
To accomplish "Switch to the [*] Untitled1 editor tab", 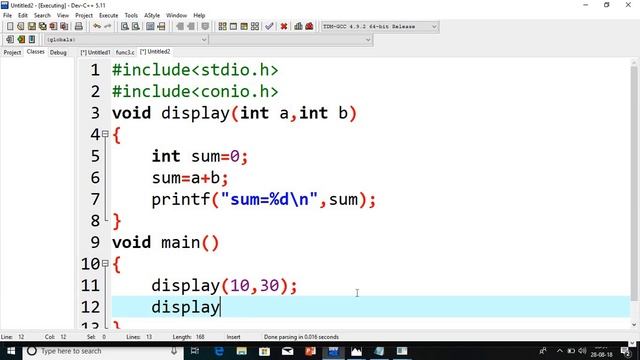I will (x=96, y=52).
